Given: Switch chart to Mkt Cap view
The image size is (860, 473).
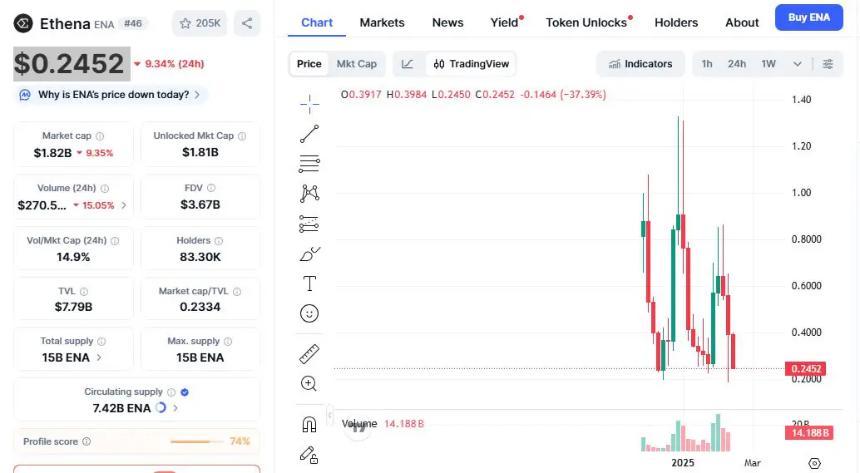Looking at the screenshot, I should [356, 64].
